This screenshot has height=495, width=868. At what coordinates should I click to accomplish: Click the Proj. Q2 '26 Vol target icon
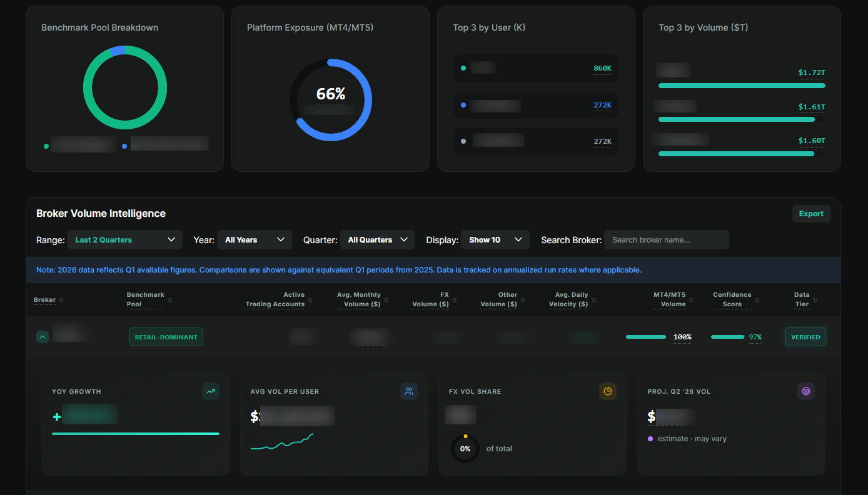pyautogui.click(x=806, y=391)
